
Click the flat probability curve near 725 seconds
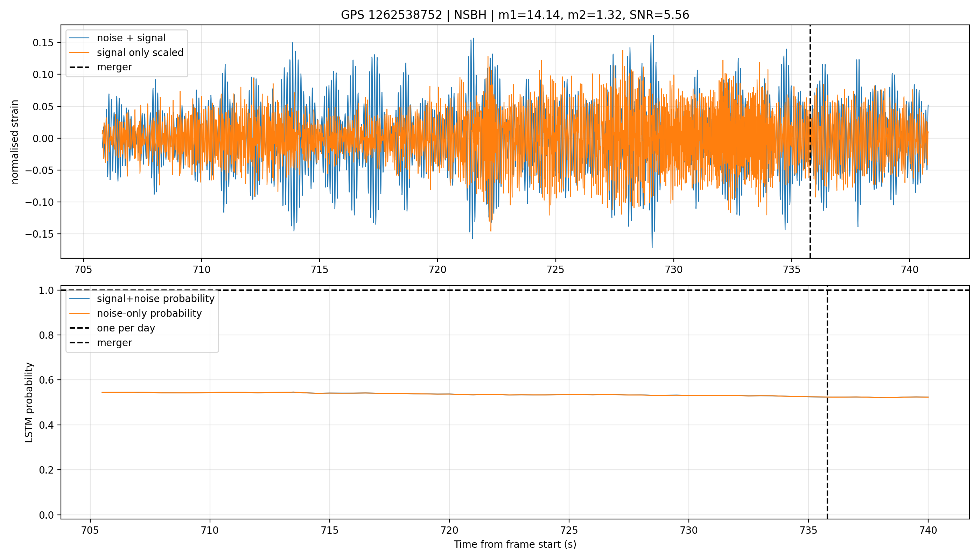pyautogui.click(x=569, y=394)
